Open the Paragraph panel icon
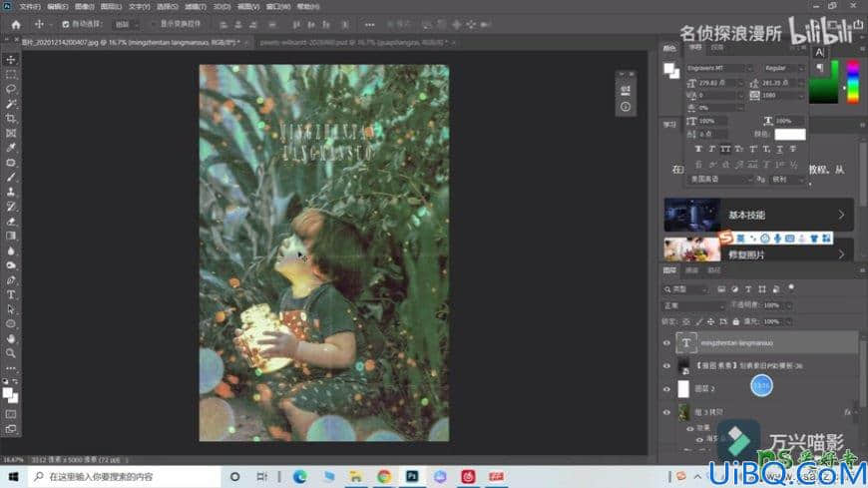The height and width of the screenshot is (488, 868). coord(819,68)
